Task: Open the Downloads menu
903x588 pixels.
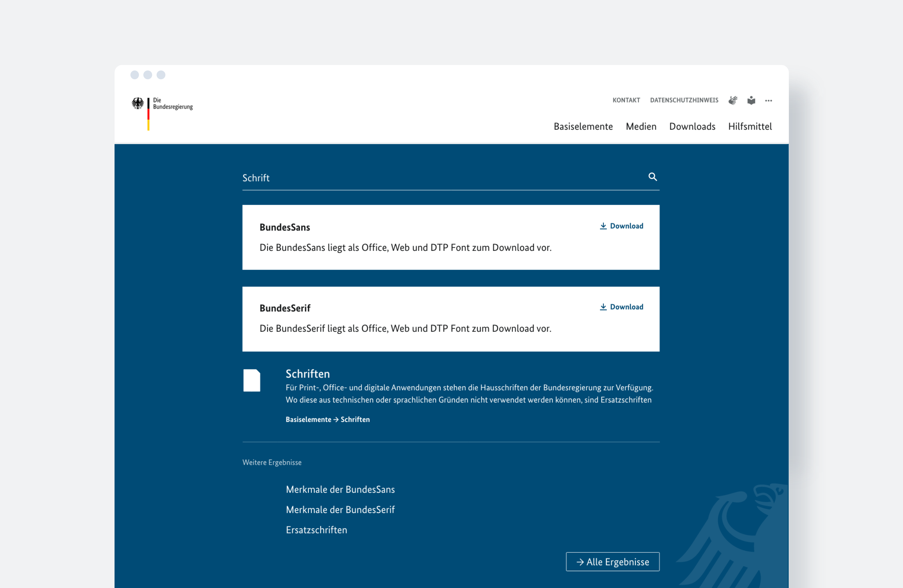Action: 692,126
